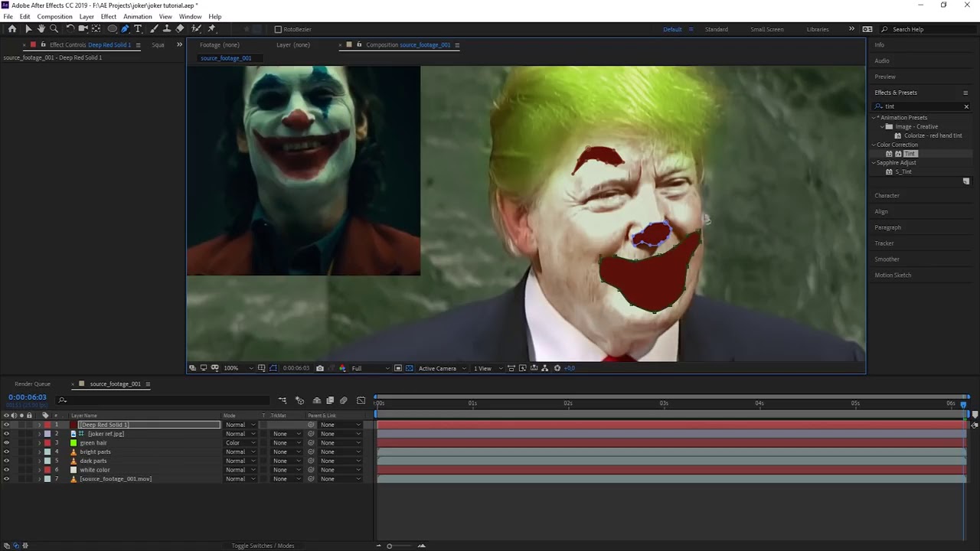
Task: Select the Unified Camera tool
Action: (83, 29)
